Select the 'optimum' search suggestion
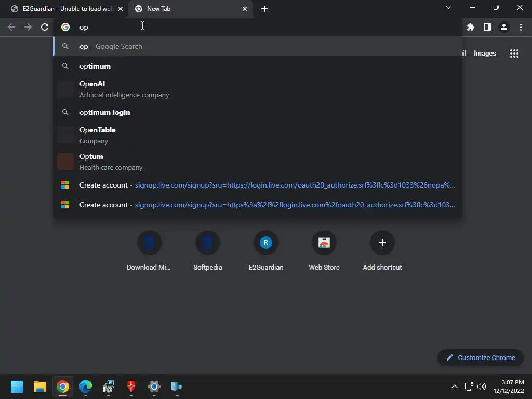 (x=258, y=66)
